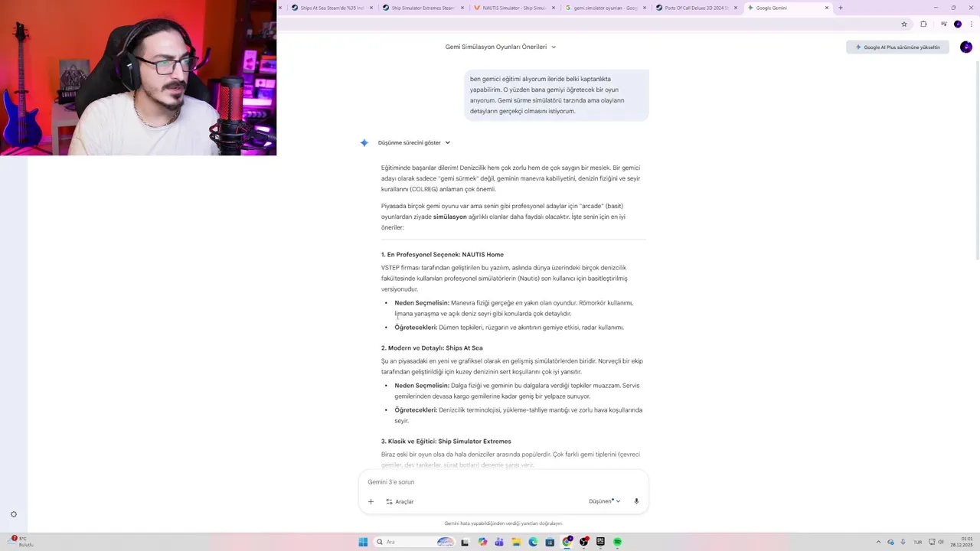
Task: Open the 'Araçlar' tools button
Action: point(400,501)
